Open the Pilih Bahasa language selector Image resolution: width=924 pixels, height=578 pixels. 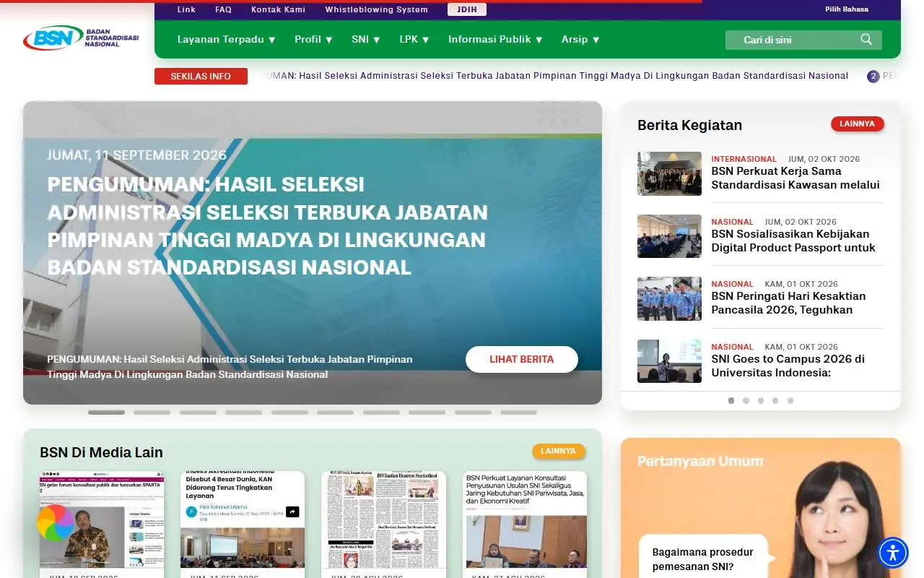coord(847,9)
